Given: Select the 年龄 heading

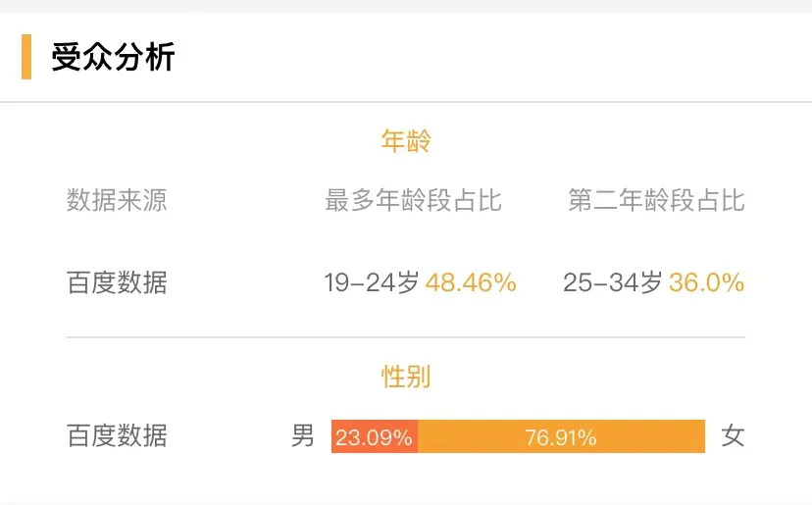Looking at the screenshot, I should (406, 141).
